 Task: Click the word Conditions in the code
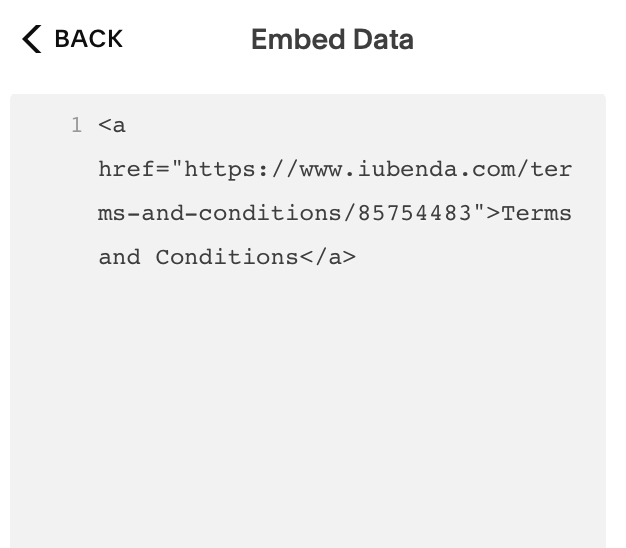tap(227, 258)
